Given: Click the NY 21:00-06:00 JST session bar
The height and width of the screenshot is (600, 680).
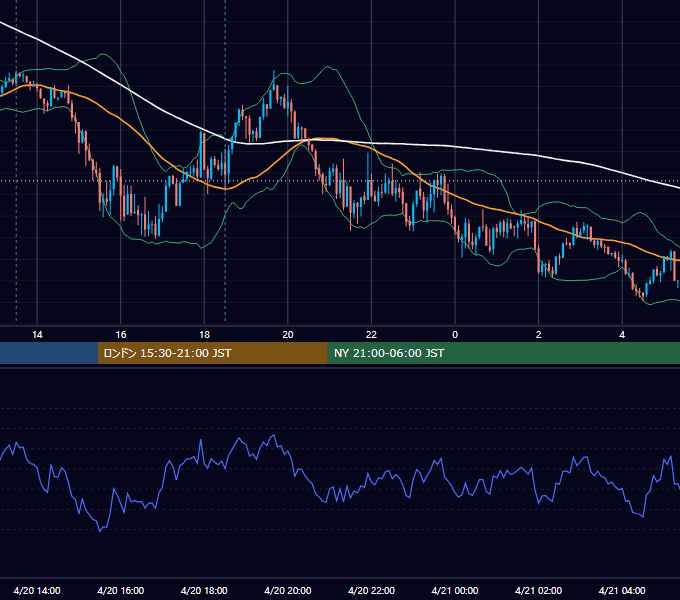Looking at the screenshot, I should [503, 353].
